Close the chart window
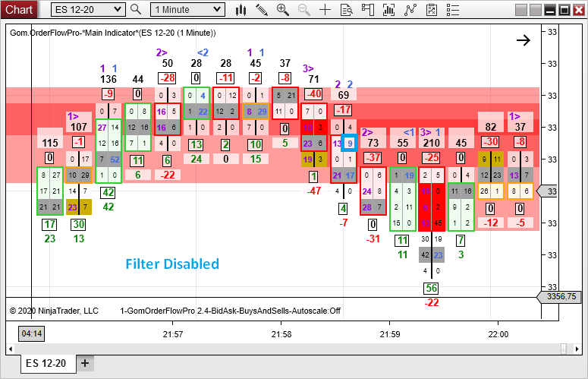The width and height of the screenshot is (588, 379). tap(579, 10)
